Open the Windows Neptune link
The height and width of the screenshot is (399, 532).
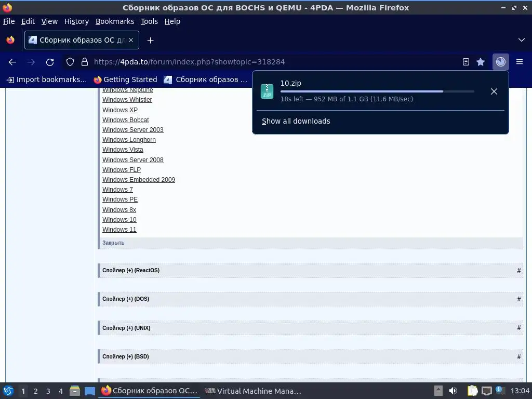click(128, 90)
